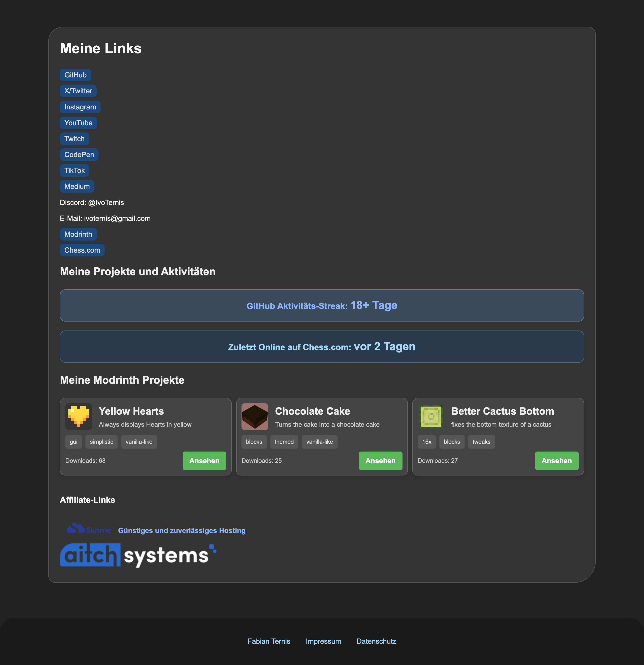The height and width of the screenshot is (665, 644).
Task: Click the gui tag on Yellow Hearts
Action: pos(74,442)
